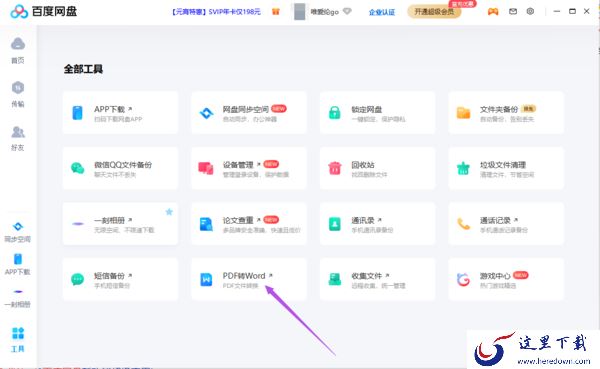Open the 设备管理 tool card

pos(249,168)
